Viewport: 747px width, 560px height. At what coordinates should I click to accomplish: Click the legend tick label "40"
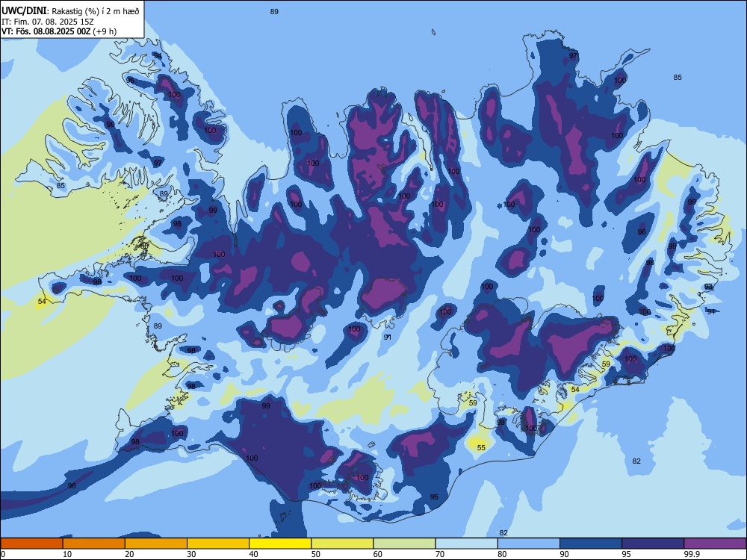tap(253, 554)
